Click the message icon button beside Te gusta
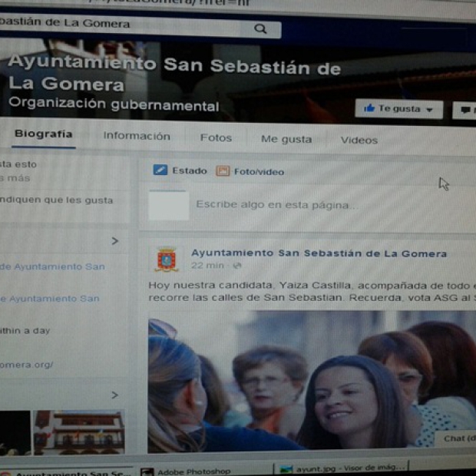This screenshot has height=476, width=476. tap(464, 111)
